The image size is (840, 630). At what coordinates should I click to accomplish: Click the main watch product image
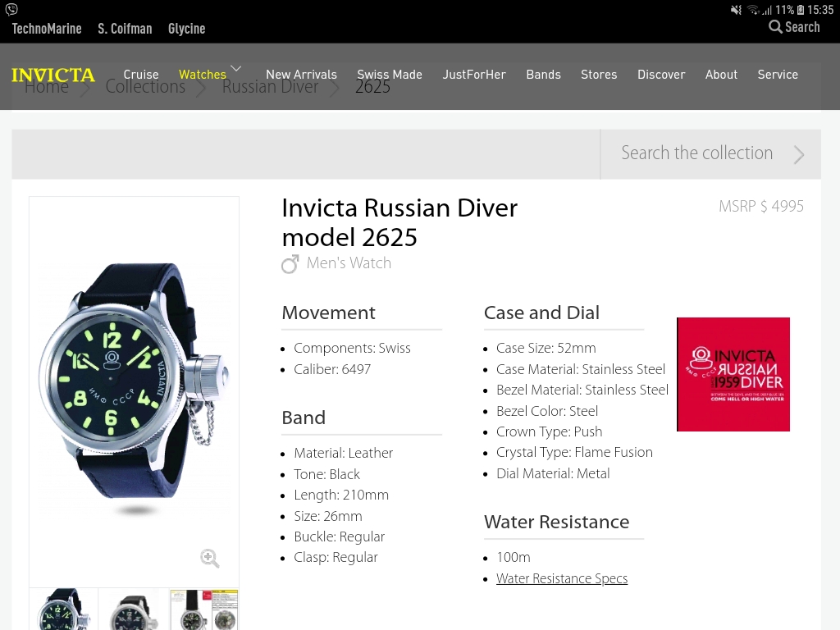(134, 381)
